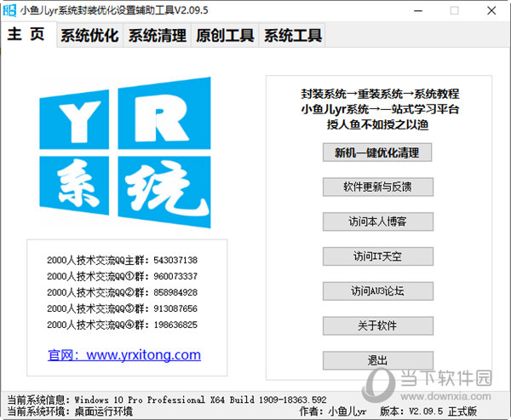Show 关于软件 information
Screen dimensions: 511x420
(377, 325)
